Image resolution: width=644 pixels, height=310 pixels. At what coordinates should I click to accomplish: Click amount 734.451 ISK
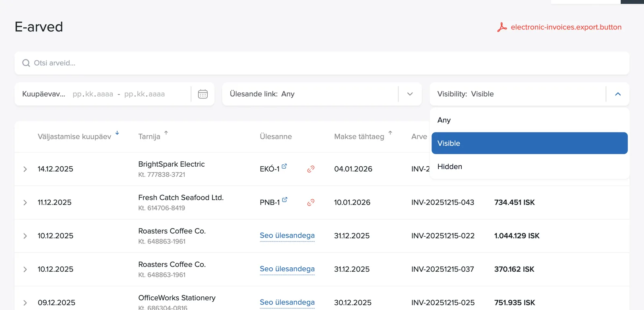coord(514,203)
